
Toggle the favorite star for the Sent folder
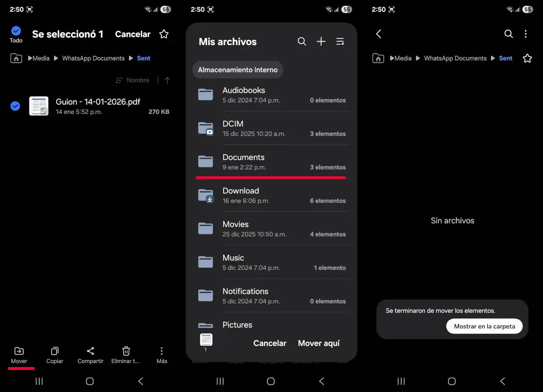click(x=528, y=58)
